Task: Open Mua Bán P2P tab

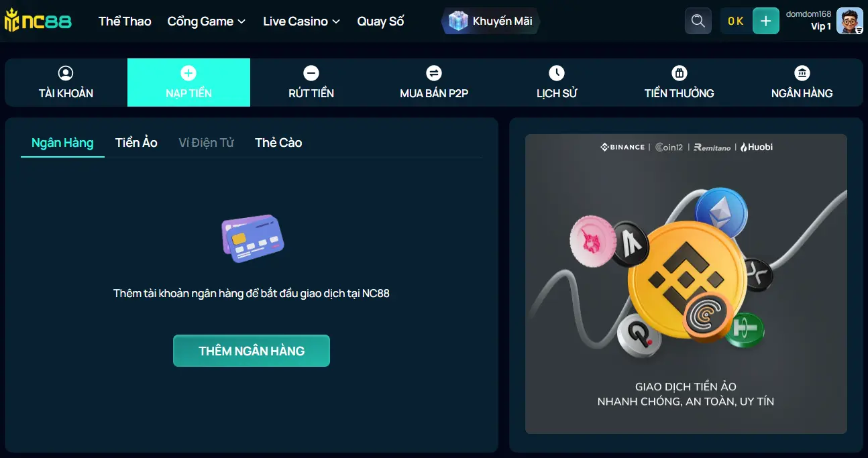Action: [434, 82]
